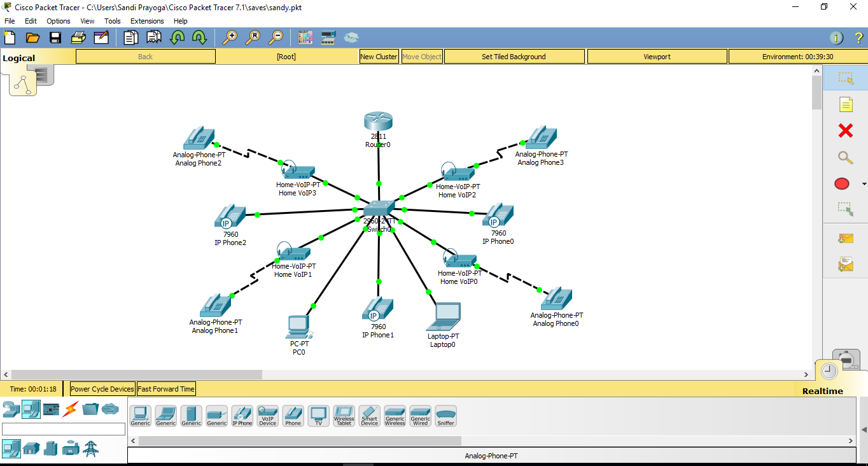Open the custom devices dialog icon
The image size is (868, 466).
click(x=328, y=38)
